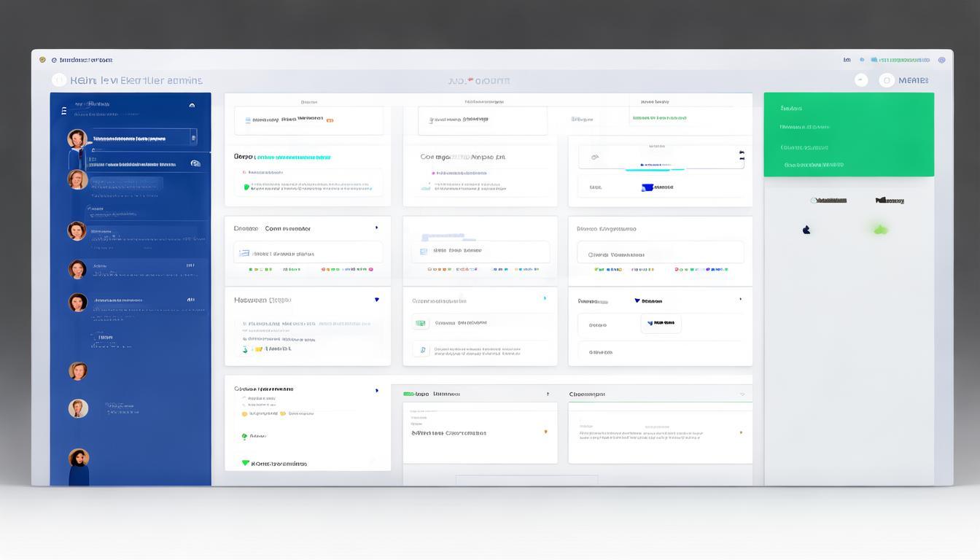Open the top avatar contact in the sidebar

(77, 139)
